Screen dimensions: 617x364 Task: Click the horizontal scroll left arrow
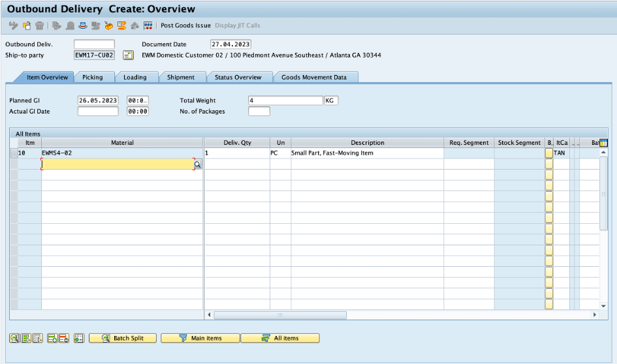pos(209,315)
